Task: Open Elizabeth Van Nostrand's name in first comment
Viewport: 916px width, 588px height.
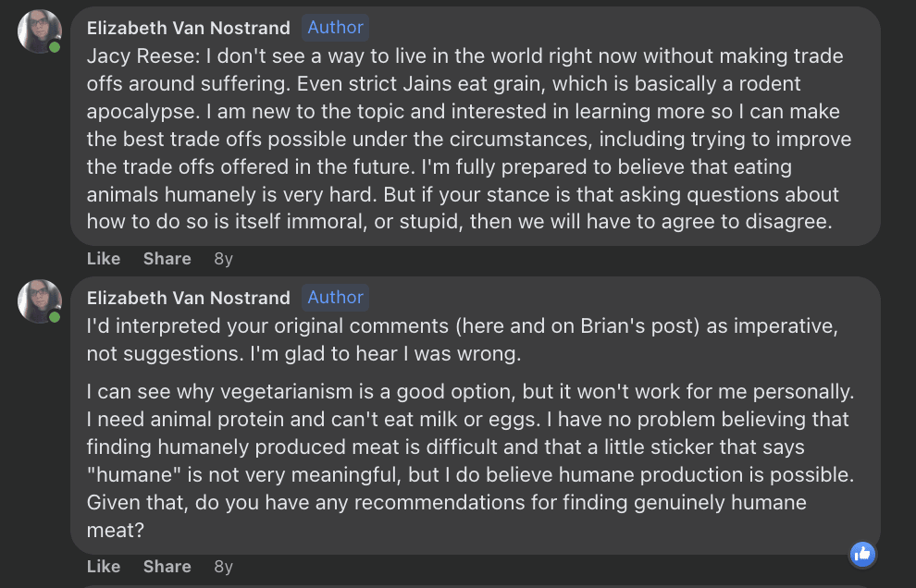Action: pyautogui.click(x=189, y=28)
